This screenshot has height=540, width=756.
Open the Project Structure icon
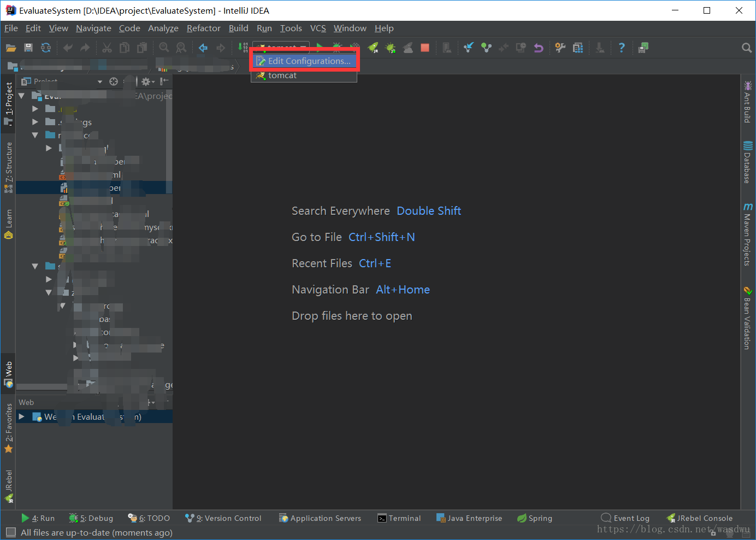click(578, 48)
